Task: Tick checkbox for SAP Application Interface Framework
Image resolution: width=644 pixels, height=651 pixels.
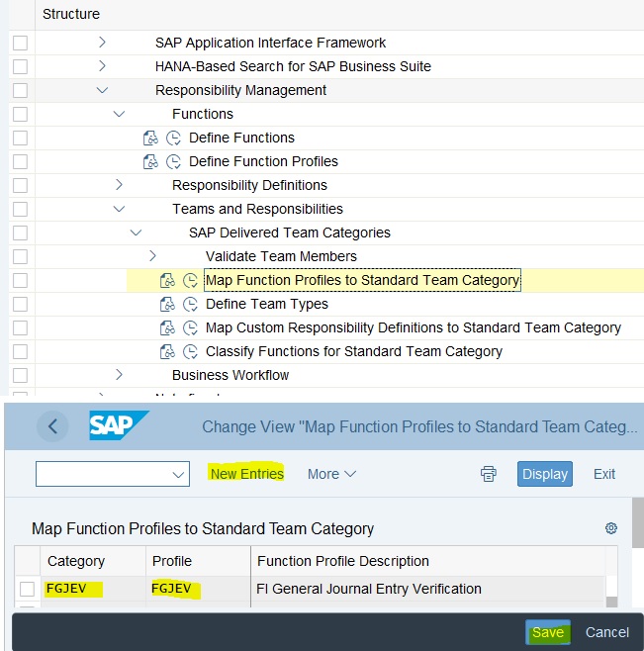Action: (21, 43)
